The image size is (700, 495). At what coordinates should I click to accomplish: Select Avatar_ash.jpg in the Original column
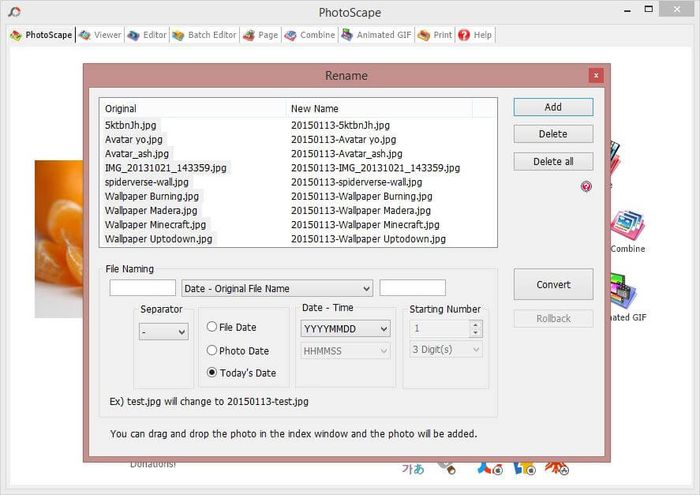point(137,154)
